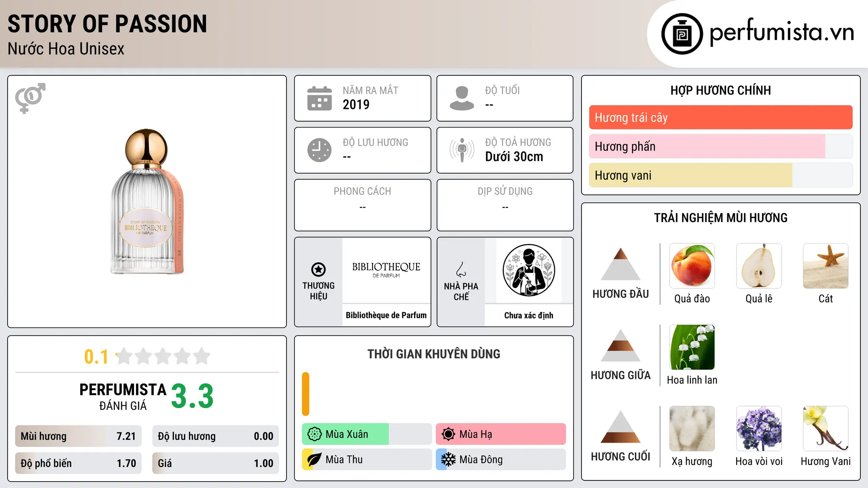The width and height of the screenshot is (868, 488).
Task: Click the TRẢI NGHIỆM MÙI HƯƠNG heading
Action: coord(721,218)
